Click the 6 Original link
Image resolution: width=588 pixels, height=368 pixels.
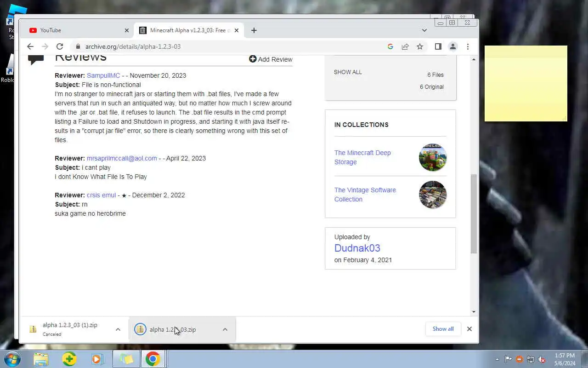pos(431,87)
